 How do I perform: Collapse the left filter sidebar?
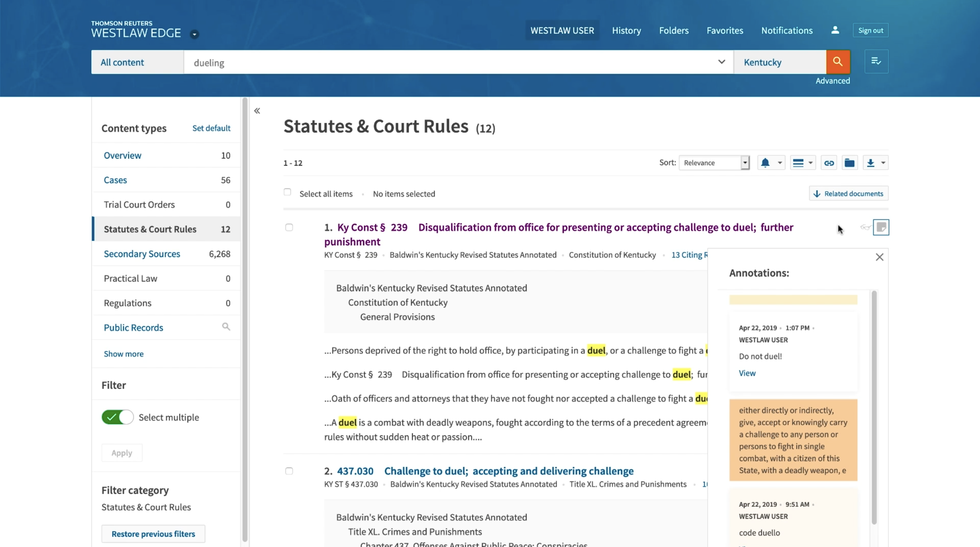[x=257, y=111]
